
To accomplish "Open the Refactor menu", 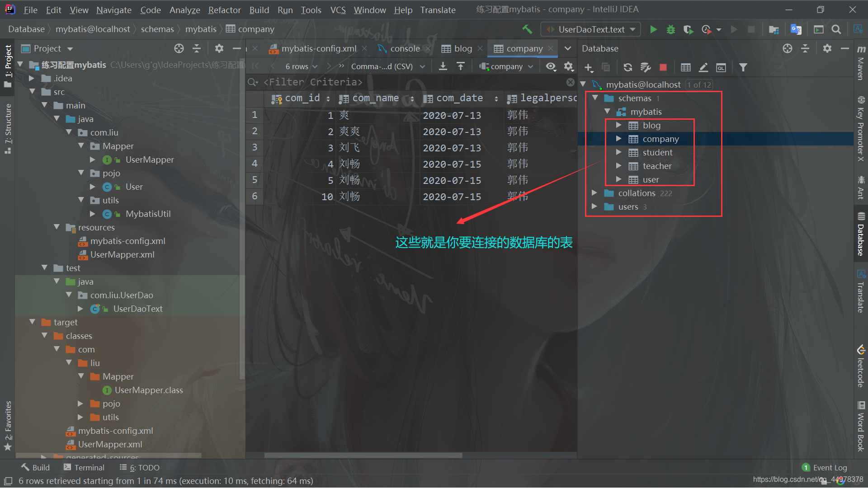I will point(224,9).
